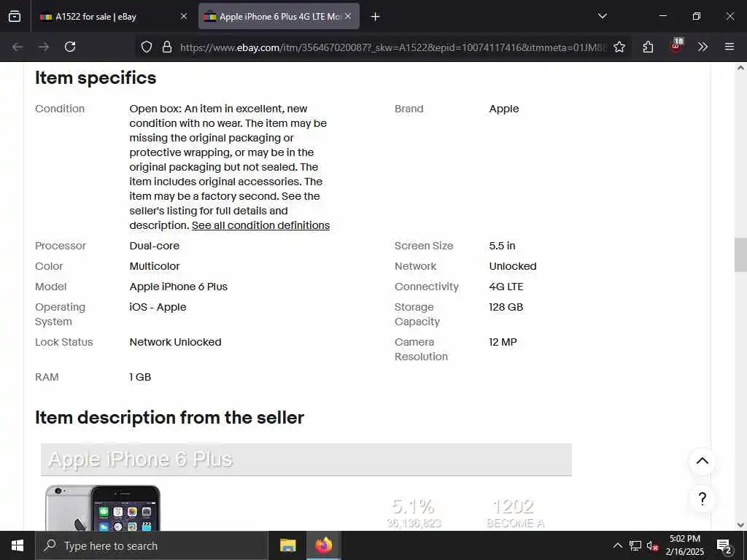The image size is (747, 560).
Task: Open tracking protection shield icon
Action: (147, 47)
